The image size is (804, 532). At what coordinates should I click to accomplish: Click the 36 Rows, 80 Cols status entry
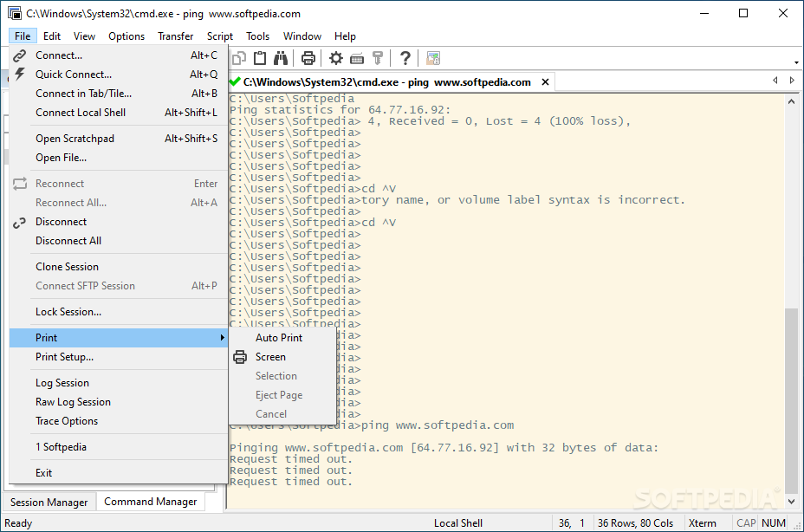tap(635, 523)
